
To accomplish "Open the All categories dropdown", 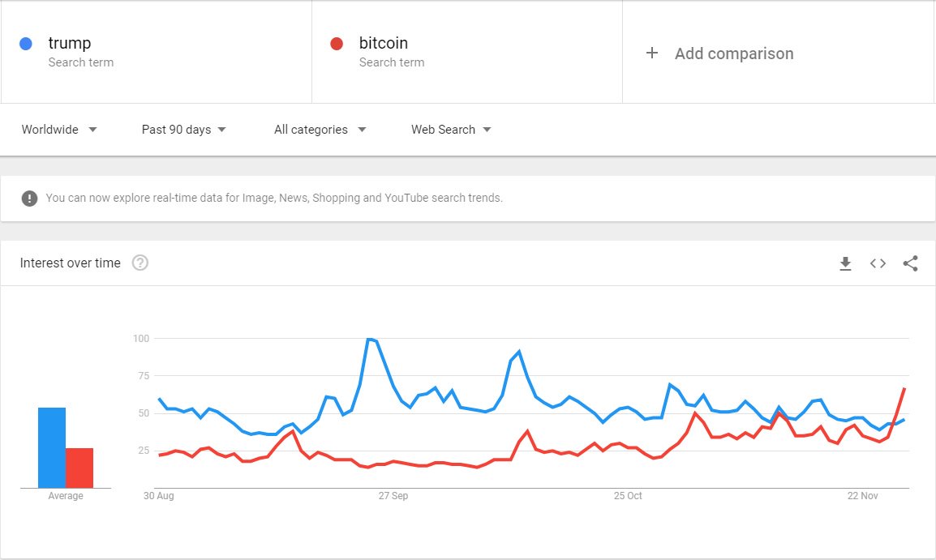I will (x=320, y=130).
